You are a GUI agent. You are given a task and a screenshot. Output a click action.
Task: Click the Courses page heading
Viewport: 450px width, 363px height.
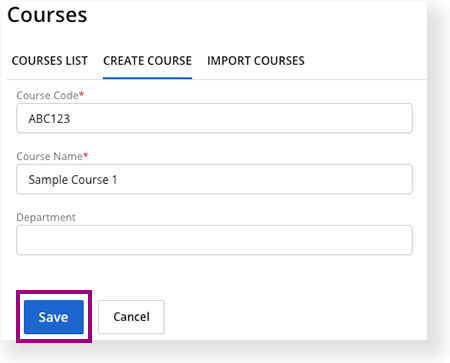[x=47, y=15]
